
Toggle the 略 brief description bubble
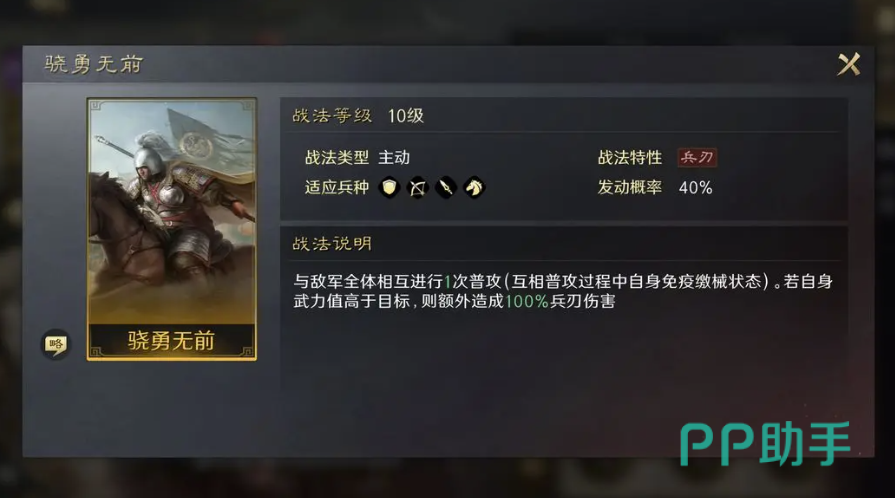(55, 344)
